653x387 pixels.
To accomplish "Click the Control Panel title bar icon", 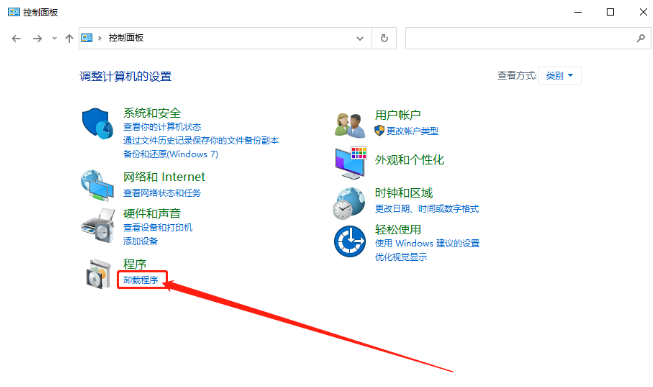I will 14,12.
